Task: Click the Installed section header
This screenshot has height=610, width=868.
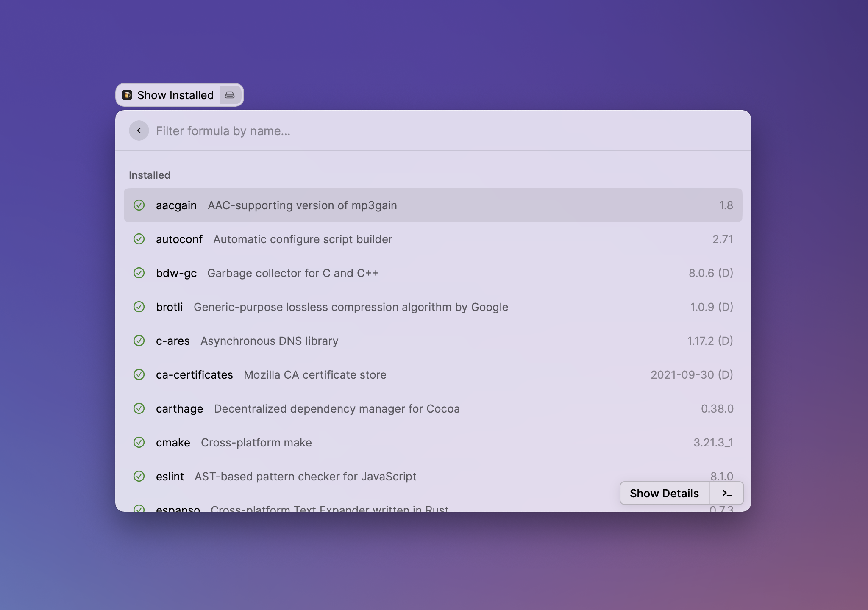Action: tap(150, 175)
